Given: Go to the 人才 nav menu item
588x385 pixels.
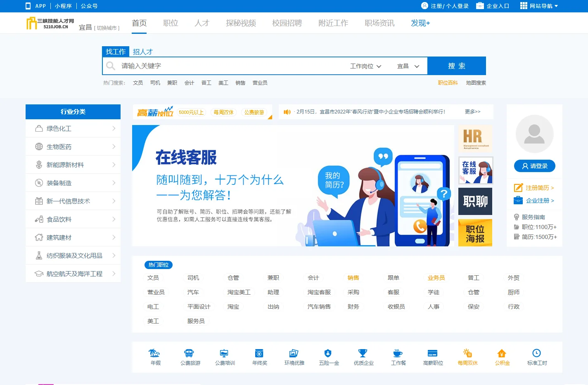Looking at the screenshot, I should [202, 23].
